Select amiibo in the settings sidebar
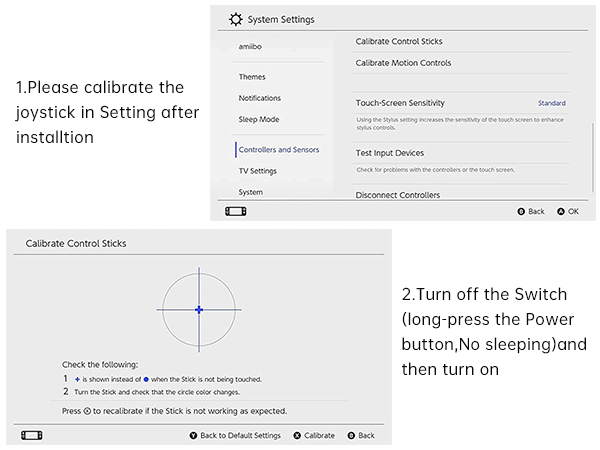This screenshot has height=450, width=600. [x=250, y=47]
